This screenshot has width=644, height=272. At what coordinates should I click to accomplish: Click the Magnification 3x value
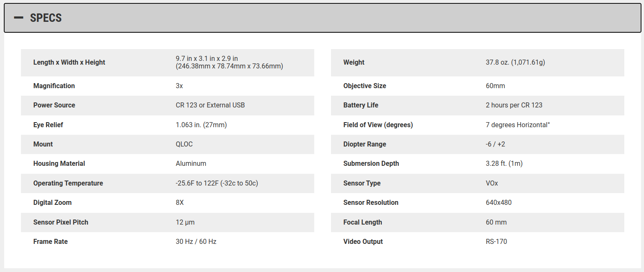179,86
